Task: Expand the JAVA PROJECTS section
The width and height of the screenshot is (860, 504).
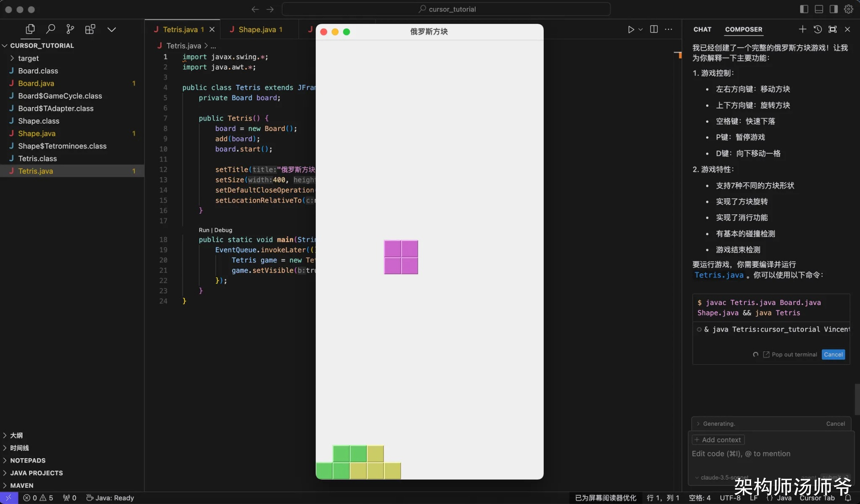Action: pos(36,473)
